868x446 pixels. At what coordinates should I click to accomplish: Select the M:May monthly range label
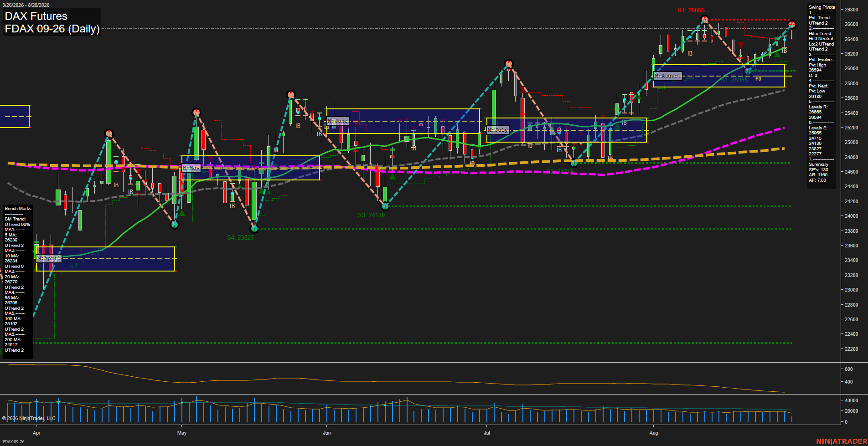[191, 168]
